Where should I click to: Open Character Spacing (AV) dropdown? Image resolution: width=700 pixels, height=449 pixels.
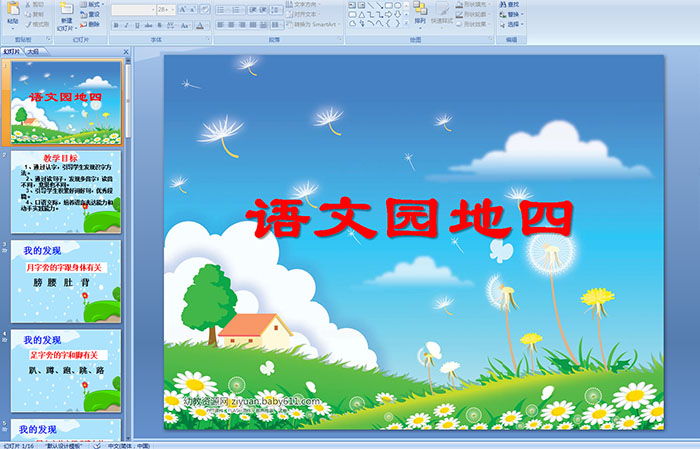(x=171, y=25)
